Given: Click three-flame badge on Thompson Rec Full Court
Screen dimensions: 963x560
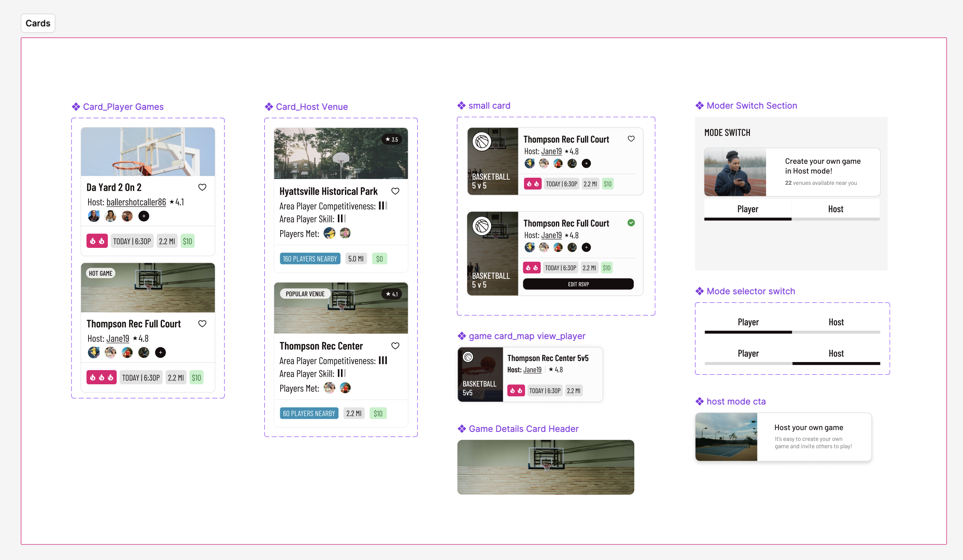Looking at the screenshot, I should [101, 378].
